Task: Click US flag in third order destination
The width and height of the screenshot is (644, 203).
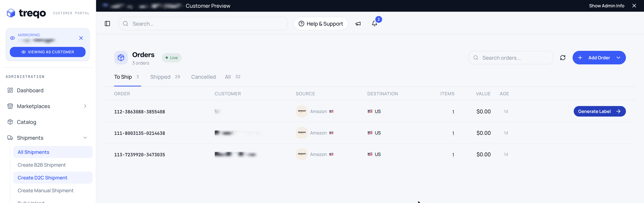Action: [x=370, y=154]
